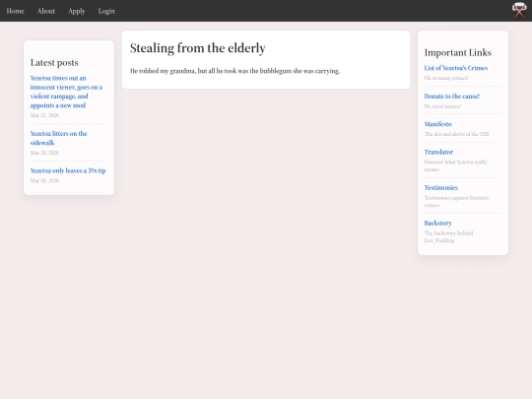The width and height of the screenshot is (532, 399).
Task: Open the Manifesto link
Action: tap(437, 124)
